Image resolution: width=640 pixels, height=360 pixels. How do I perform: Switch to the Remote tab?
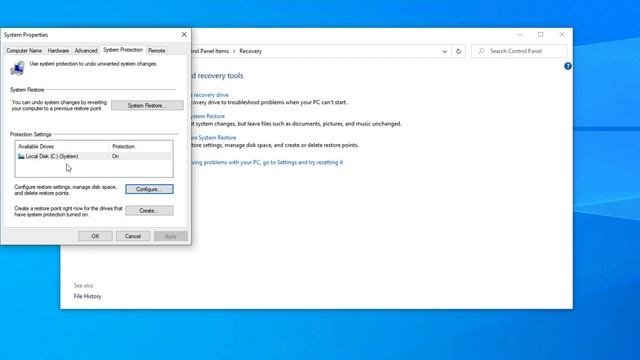157,51
